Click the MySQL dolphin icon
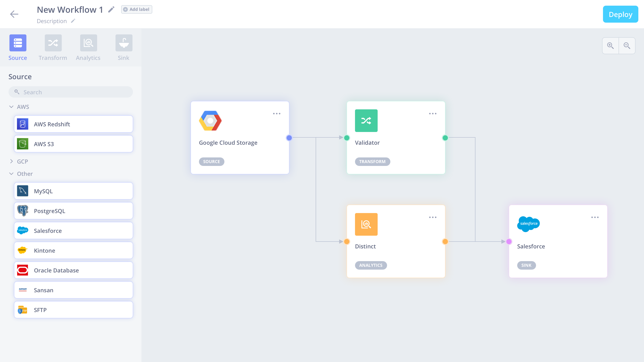 click(x=22, y=191)
